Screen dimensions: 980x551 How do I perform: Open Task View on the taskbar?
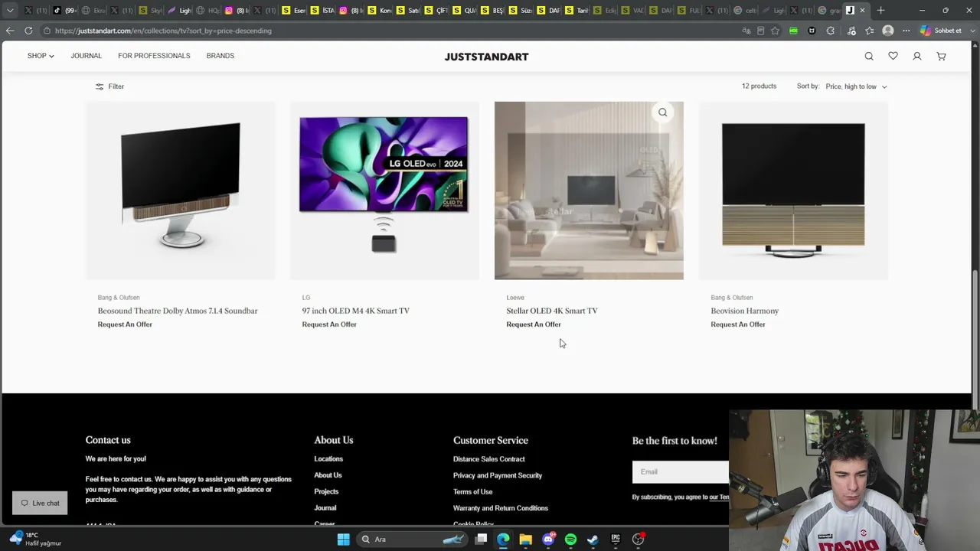(481, 540)
